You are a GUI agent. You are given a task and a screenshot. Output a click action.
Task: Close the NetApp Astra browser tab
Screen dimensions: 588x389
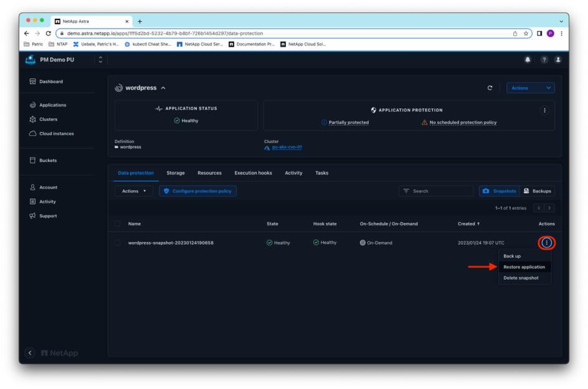(126, 21)
